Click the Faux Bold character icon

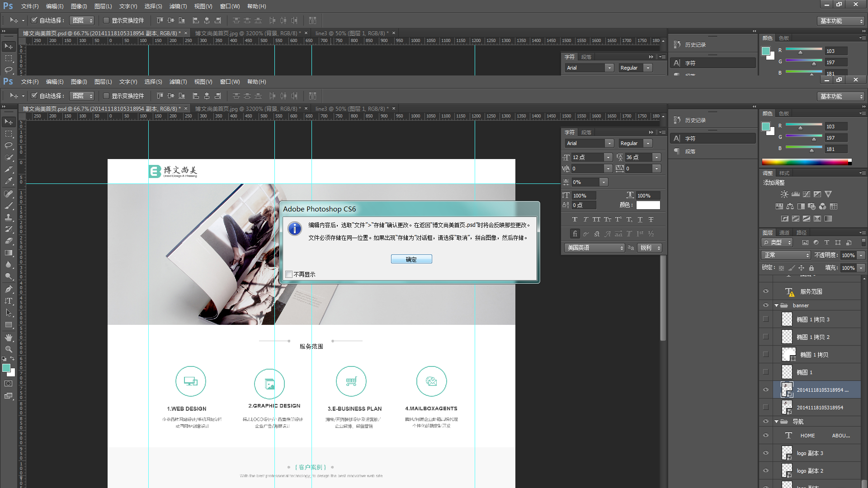point(575,220)
